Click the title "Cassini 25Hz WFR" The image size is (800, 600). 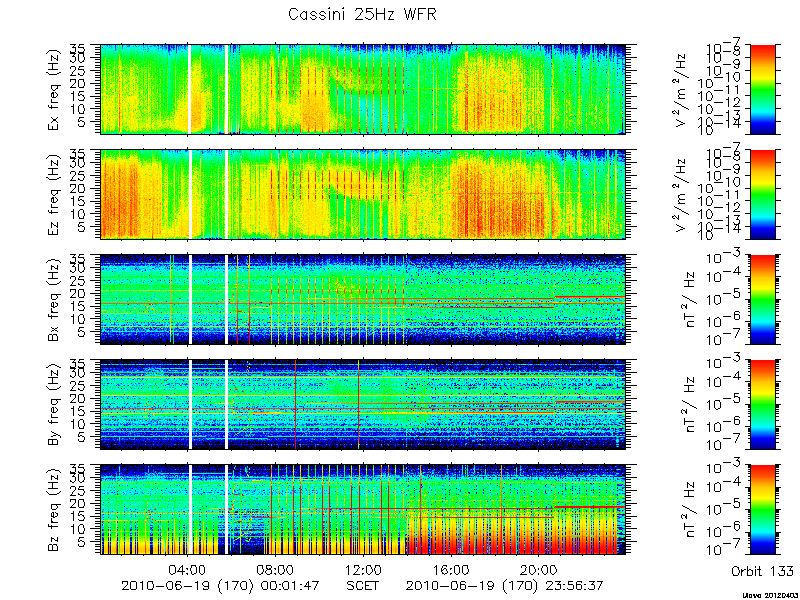[362, 14]
